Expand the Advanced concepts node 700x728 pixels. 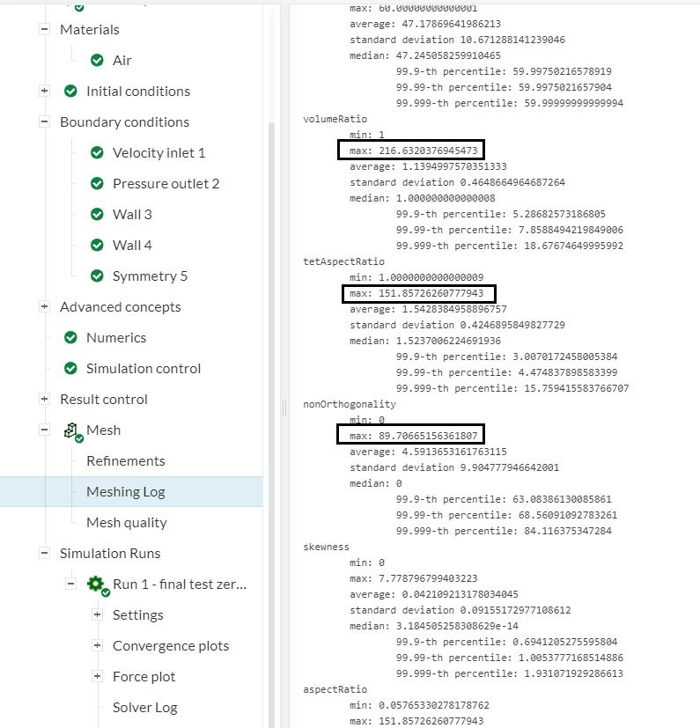coord(44,306)
